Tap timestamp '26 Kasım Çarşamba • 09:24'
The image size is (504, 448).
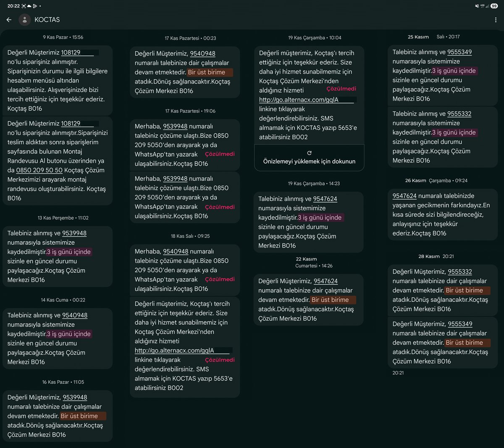tap(436, 181)
